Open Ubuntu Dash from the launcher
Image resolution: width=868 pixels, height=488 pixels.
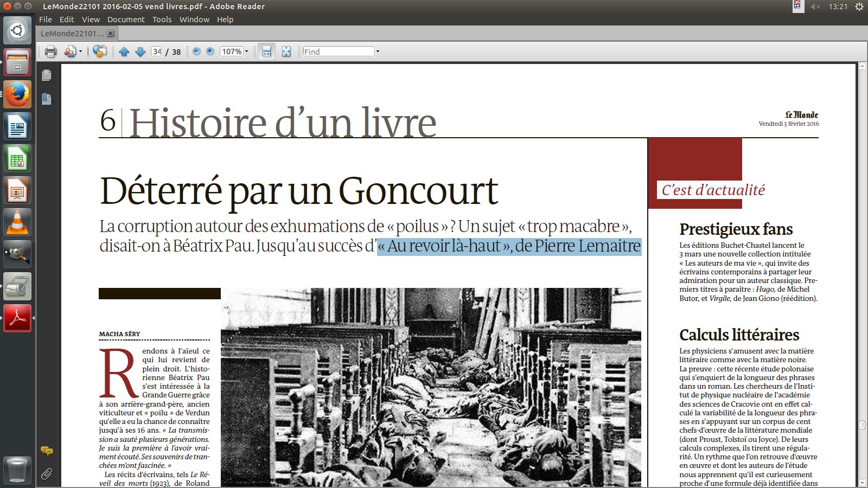(17, 30)
